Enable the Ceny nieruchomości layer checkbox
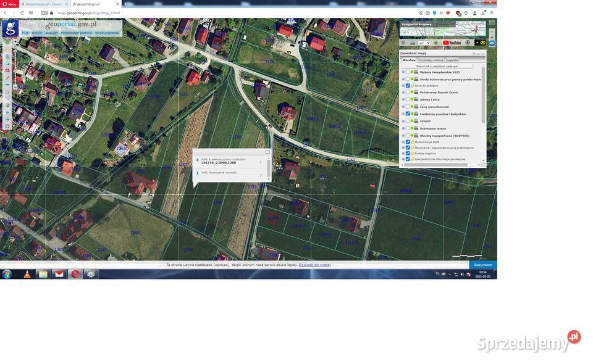Viewport: 593px width, 364px height. pyautogui.click(x=408, y=107)
